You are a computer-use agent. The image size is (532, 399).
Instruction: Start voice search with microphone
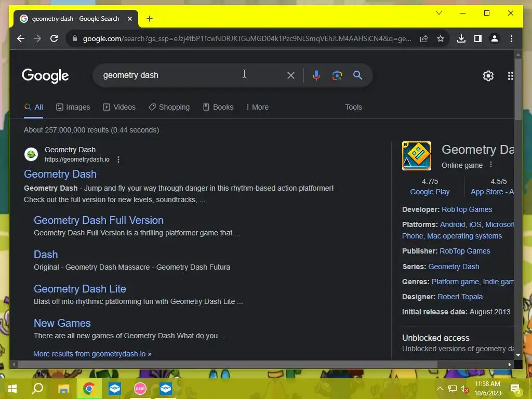[316, 75]
